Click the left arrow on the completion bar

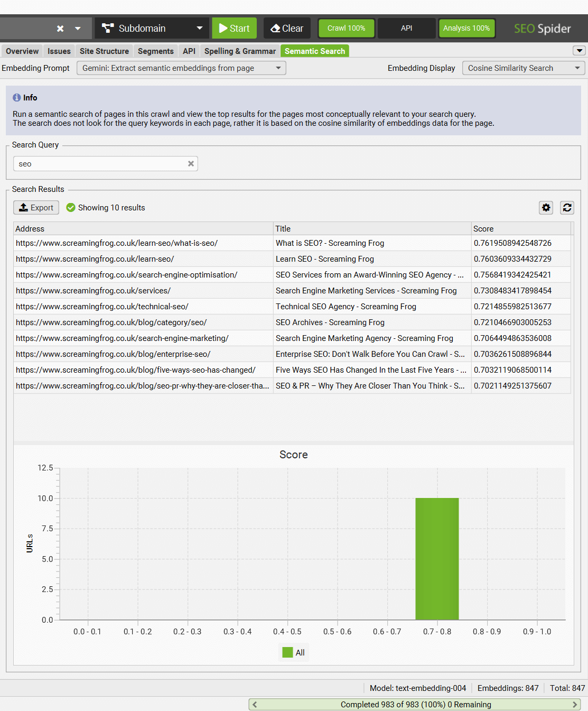click(254, 704)
